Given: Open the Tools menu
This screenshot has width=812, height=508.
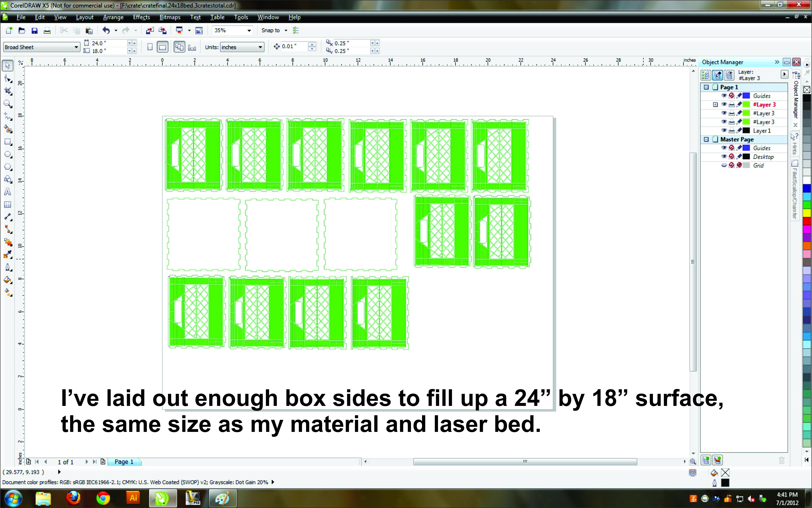Looking at the screenshot, I should click(241, 17).
